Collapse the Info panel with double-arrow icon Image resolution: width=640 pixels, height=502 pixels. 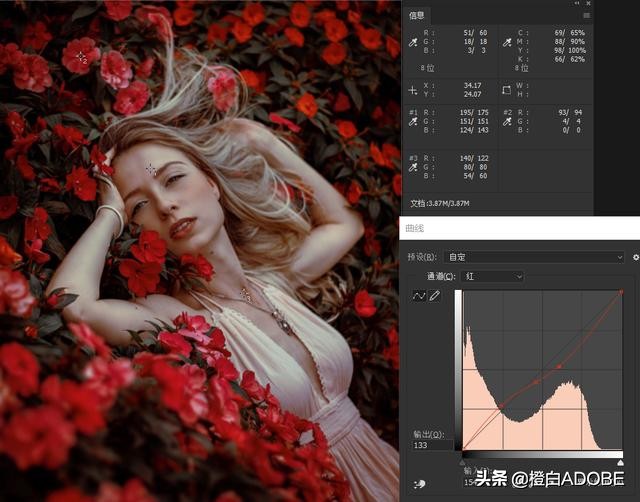[x=577, y=3]
